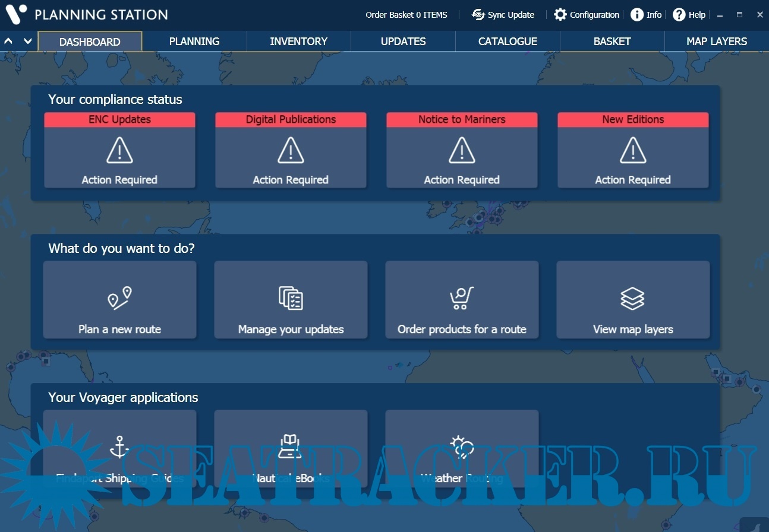The height and width of the screenshot is (532, 769).
Task: Select the Map Layers tab
Action: [x=717, y=42]
